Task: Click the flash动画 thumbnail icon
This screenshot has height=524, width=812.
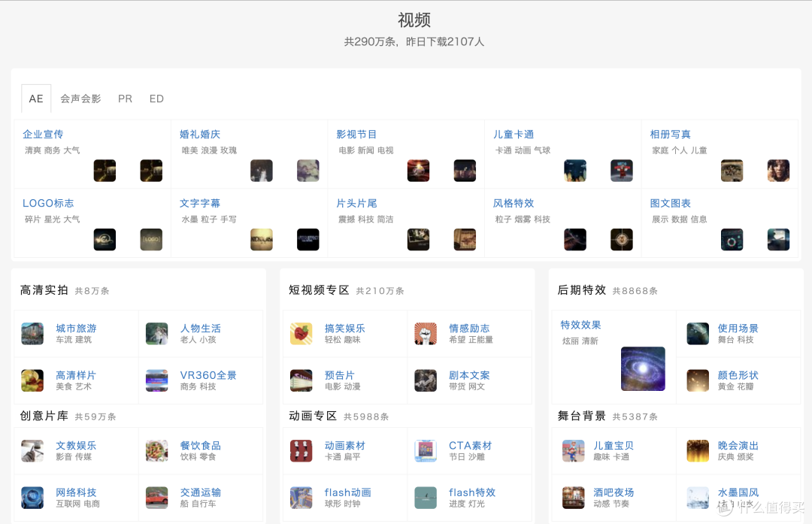Action: coord(301,498)
